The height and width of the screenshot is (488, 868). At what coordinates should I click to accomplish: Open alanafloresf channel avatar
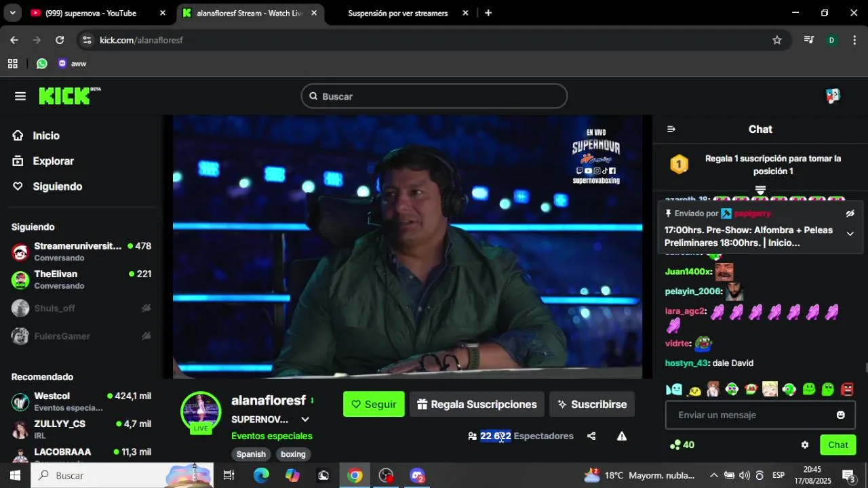click(201, 412)
